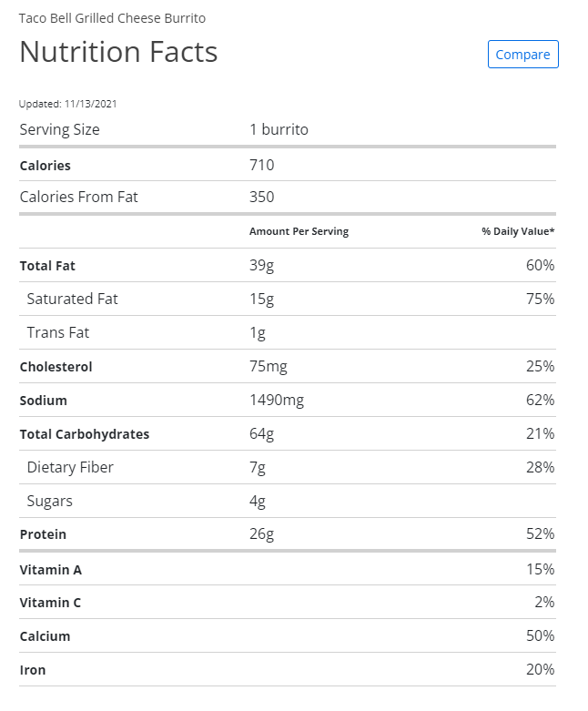The image size is (588, 711).
Task: Click the Taco Bell Grilled Cheese Burrito title
Action: click(113, 18)
